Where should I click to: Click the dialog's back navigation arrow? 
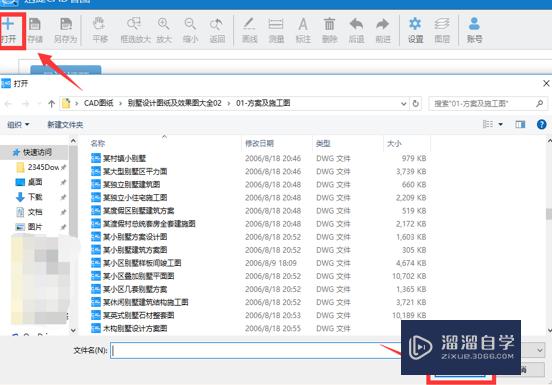coord(8,103)
